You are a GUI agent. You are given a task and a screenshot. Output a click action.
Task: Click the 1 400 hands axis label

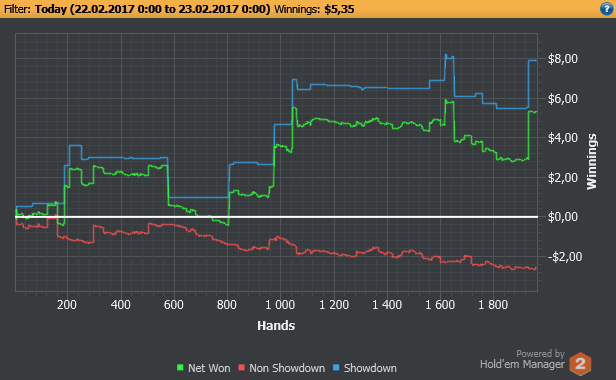[x=387, y=305]
